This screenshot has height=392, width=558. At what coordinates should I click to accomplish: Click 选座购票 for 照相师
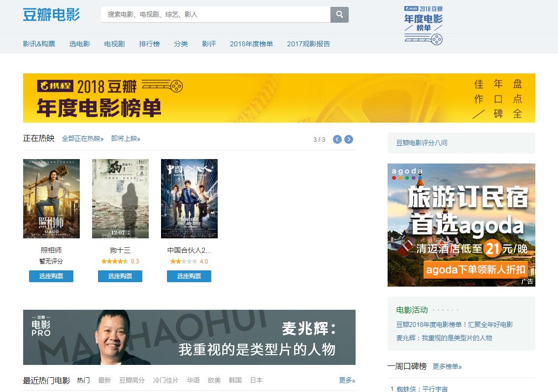pyautogui.click(x=51, y=276)
